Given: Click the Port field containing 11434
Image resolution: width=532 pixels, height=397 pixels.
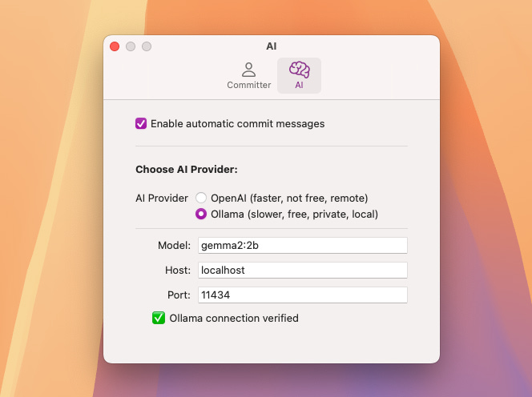Looking at the screenshot, I should (x=303, y=295).
